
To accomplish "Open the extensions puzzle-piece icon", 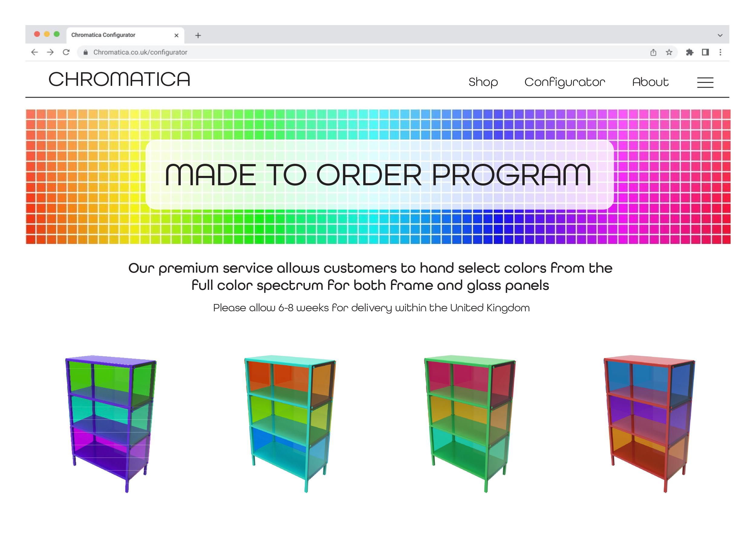I will 689,52.
